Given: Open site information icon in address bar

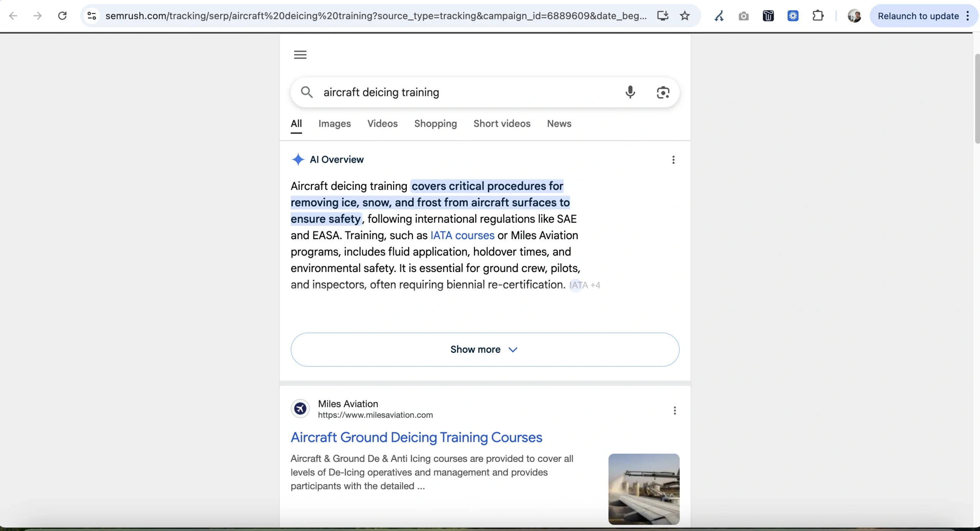Looking at the screenshot, I should tap(91, 16).
